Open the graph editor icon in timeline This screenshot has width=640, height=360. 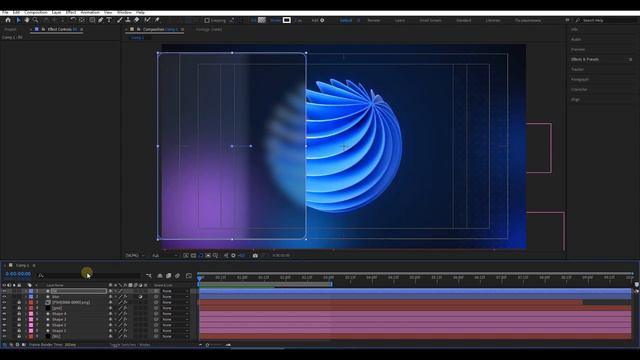click(189, 276)
